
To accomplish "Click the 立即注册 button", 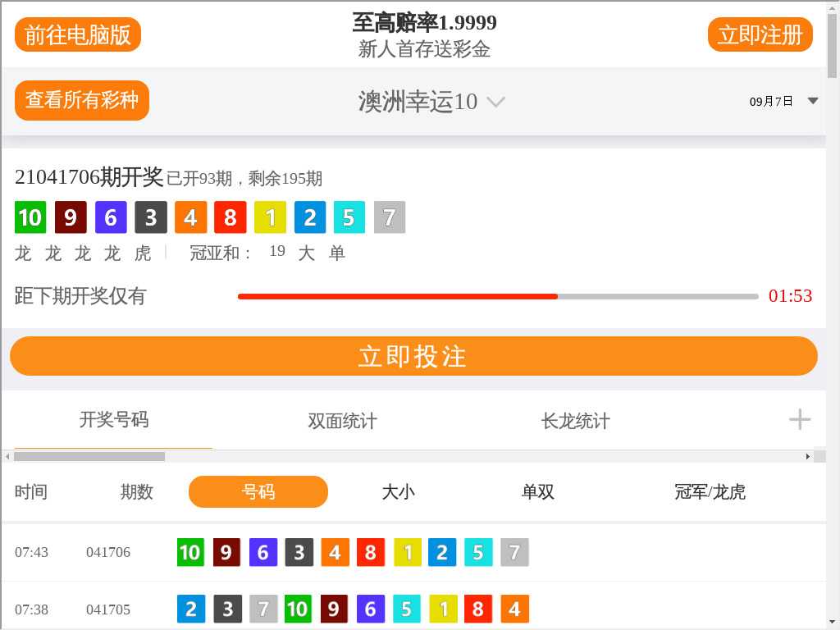I will tap(760, 34).
